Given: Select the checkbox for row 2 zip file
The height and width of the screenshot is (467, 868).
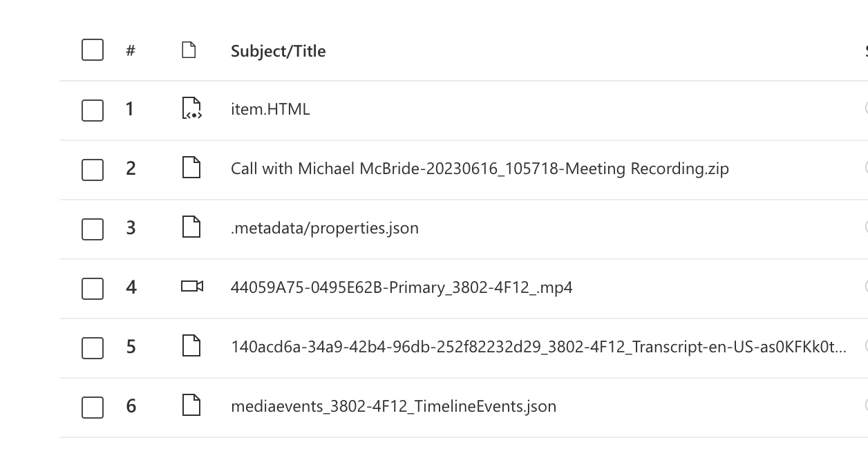Looking at the screenshot, I should coord(93,169).
